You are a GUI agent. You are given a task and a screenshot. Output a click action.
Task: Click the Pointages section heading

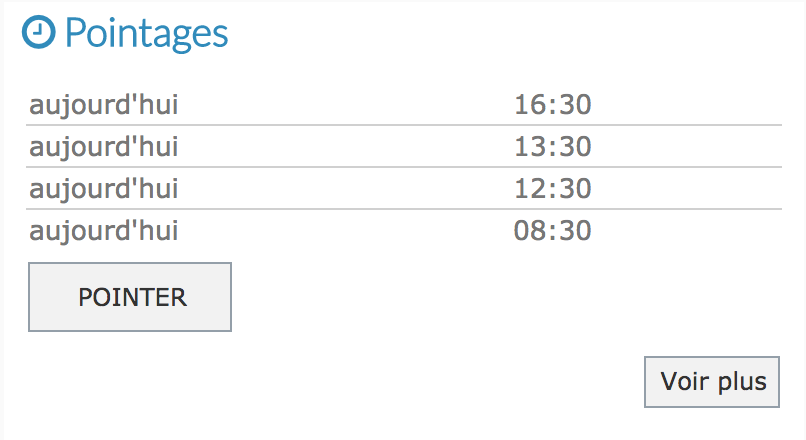[x=146, y=34]
